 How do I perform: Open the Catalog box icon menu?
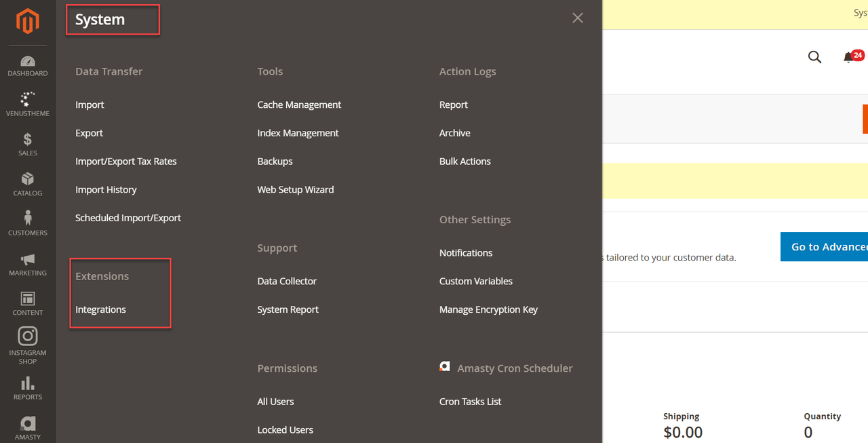[28, 184]
